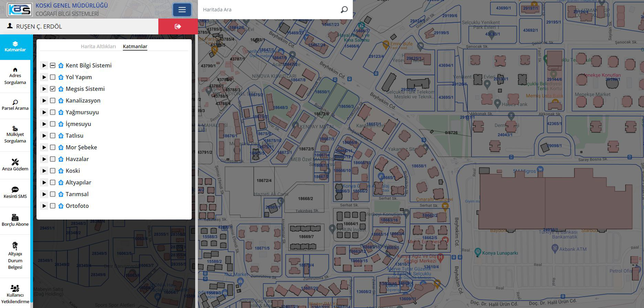
Task: Uncheck the Megsis Sistemi layer checkbox
Action: click(52, 89)
